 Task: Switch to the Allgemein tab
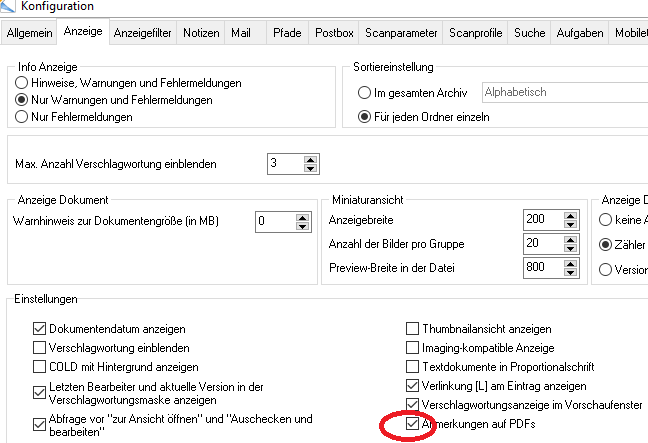pos(29,34)
